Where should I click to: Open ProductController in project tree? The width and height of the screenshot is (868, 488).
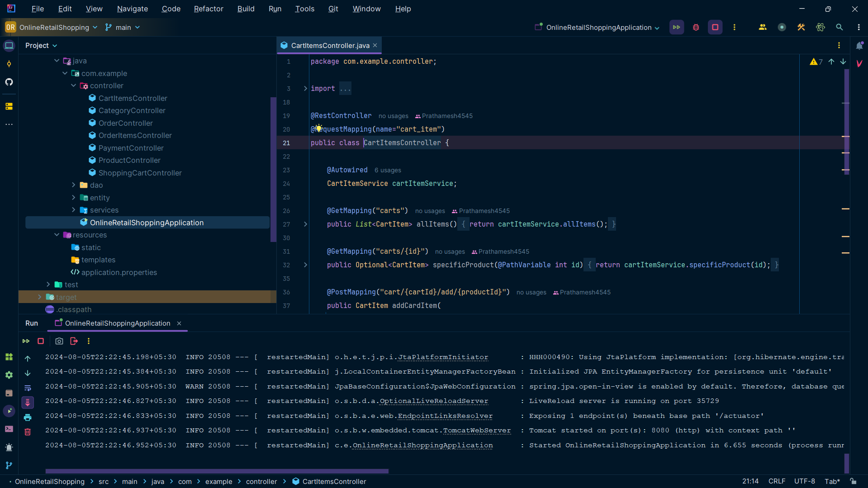pos(129,160)
